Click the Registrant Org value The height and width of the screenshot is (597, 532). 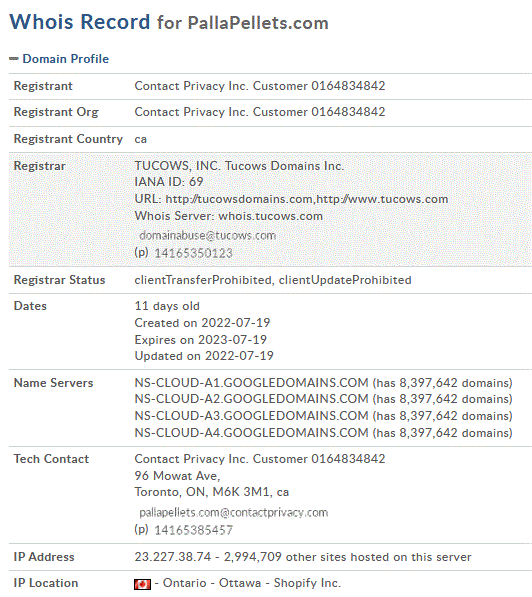coord(260,112)
